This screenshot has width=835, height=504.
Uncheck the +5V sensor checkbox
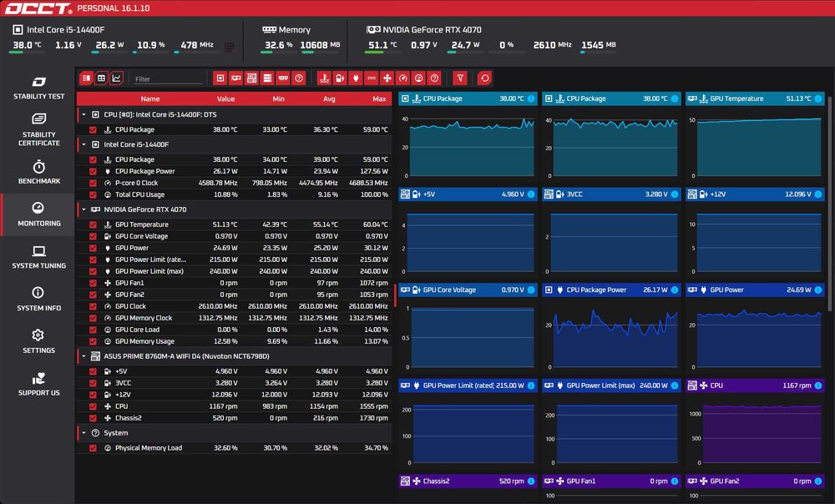(94, 371)
